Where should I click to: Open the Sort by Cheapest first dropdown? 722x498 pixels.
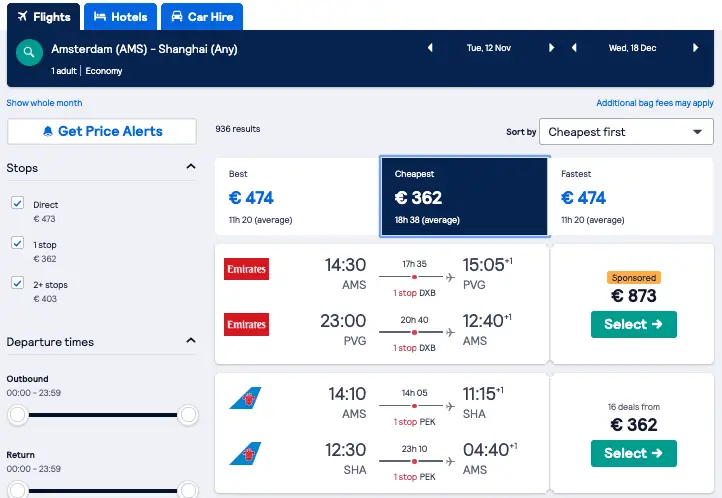tap(626, 132)
